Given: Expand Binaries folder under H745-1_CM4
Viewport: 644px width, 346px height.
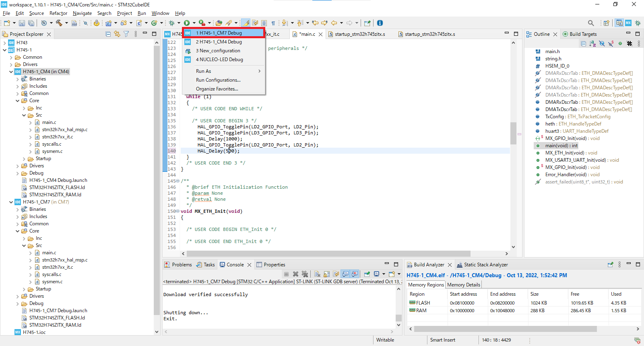Looking at the screenshot, I should click(17, 79).
